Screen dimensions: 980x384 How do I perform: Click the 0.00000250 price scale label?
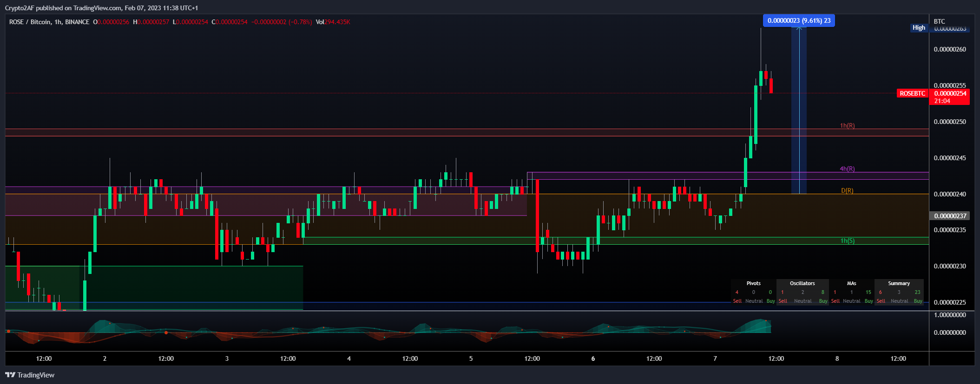click(950, 122)
